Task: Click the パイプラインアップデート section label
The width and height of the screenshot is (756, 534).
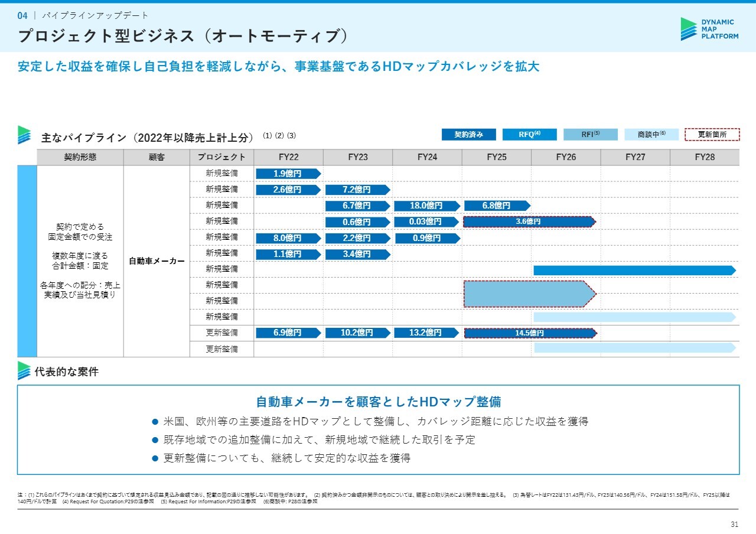Action: [95, 15]
